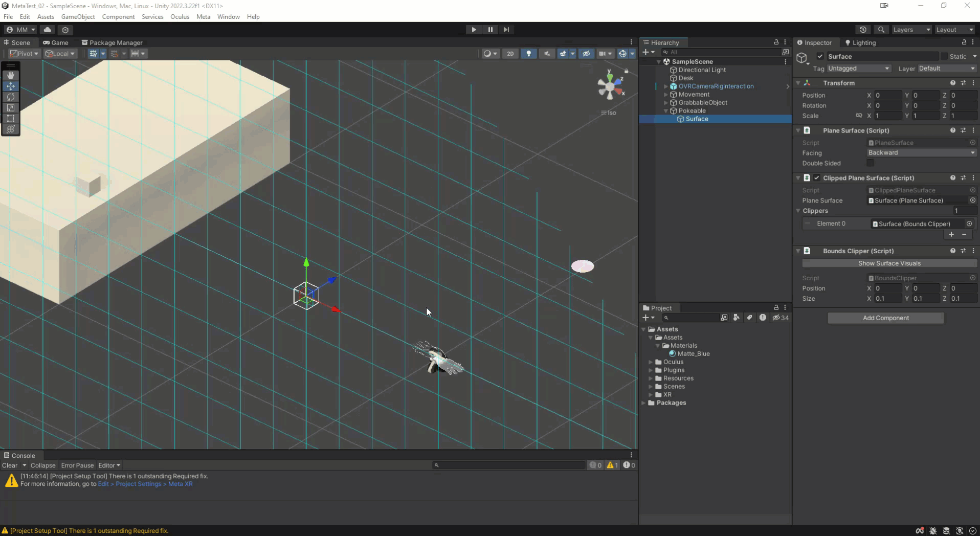The height and width of the screenshot is (536, 980).
Task: Open the Unity cloud services icon
Action: [48, 30]
